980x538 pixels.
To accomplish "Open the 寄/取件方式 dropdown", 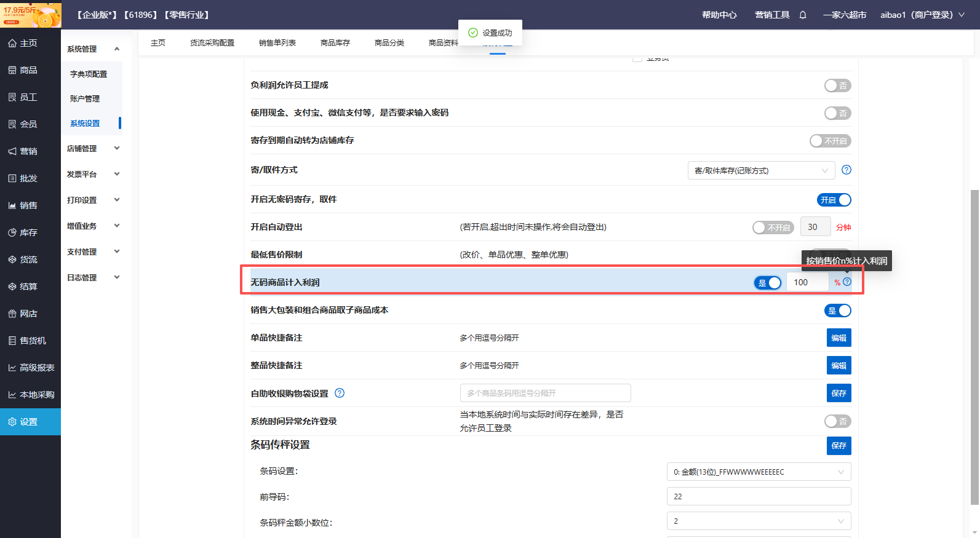I will [x=761, y=170].
